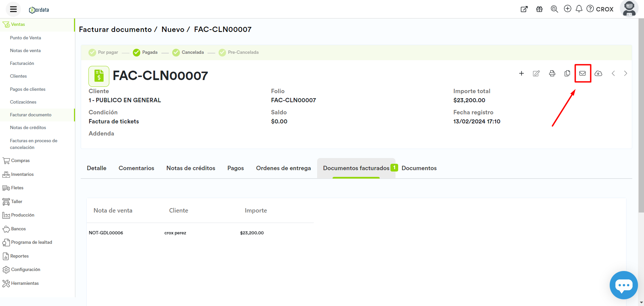Expand the Configuración sidebar section
The width and height of the screenshot is (644, 306).
pyautogui.click(x=26, y=270)
